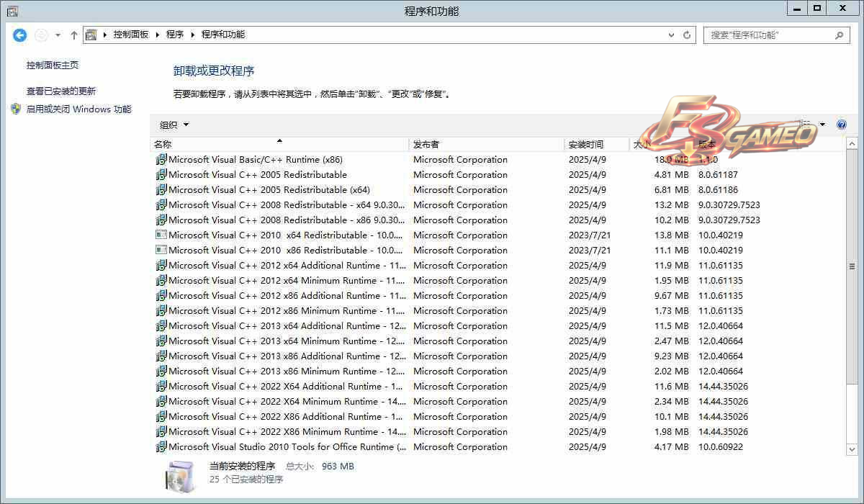The image size is (864, 504).
Task: Click the Forward navigation arrow
Action: point(42,35)
